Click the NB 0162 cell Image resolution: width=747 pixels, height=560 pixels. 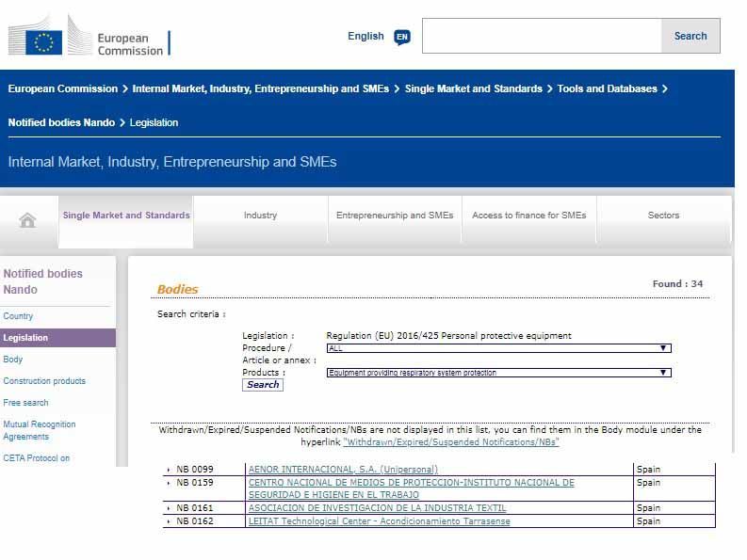[x=195, y=521]
